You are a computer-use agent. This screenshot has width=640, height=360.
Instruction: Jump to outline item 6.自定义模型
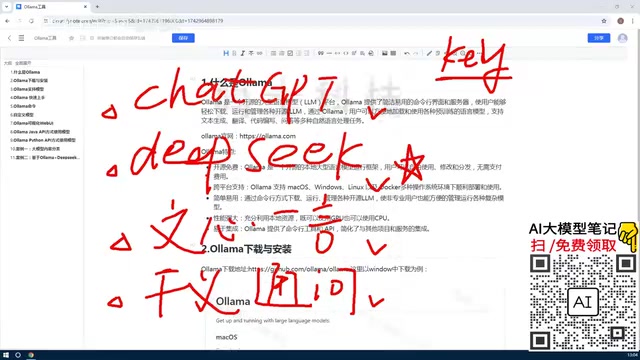point(22,115)
